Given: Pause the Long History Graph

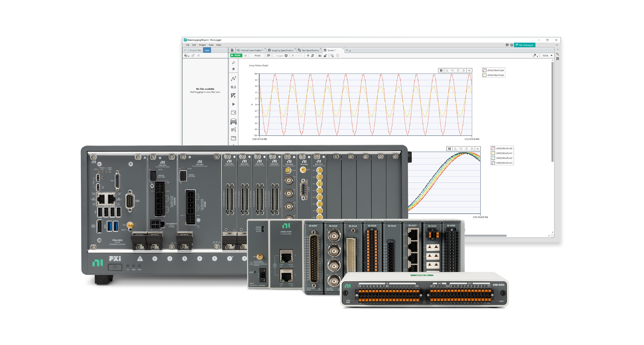Looking at the screenshot, I should (441, 70).
